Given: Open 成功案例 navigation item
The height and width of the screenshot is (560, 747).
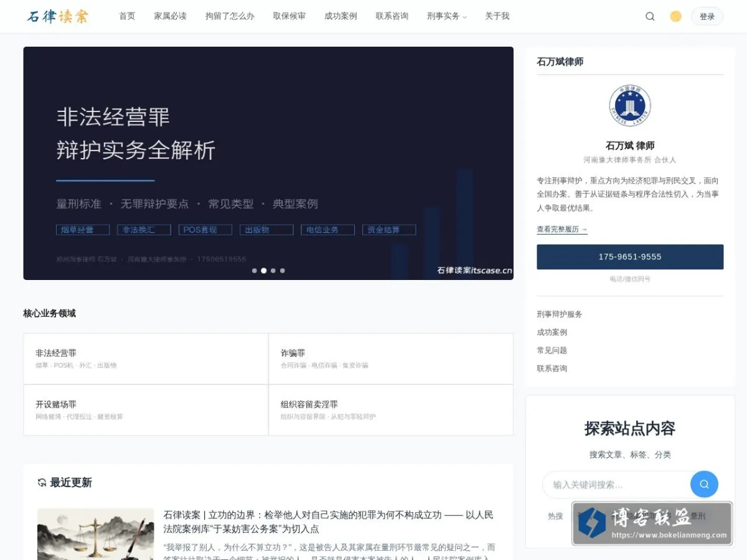Looking at the screenshot, I should pyautogui.click(x=341, y=16).
